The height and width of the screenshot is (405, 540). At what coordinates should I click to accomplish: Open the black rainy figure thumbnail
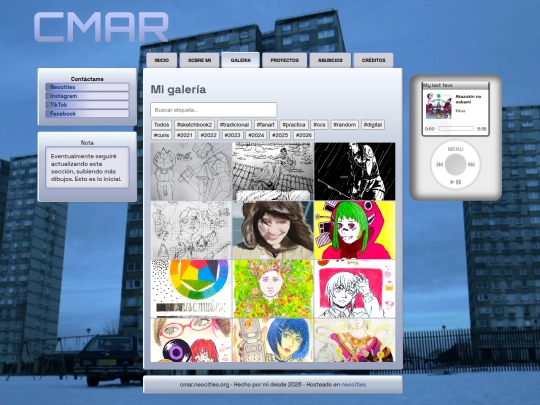pos(354,172)
